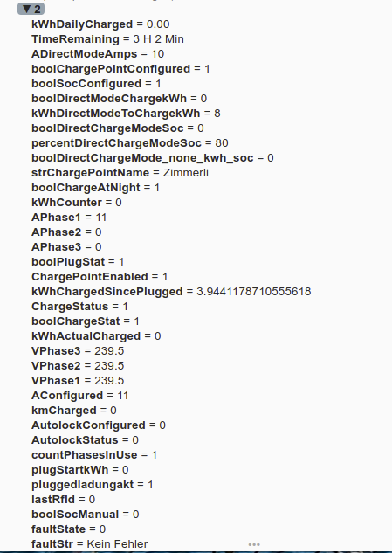
Task: Click the VPhase1 voltage entry
Action: coord(78,381)
